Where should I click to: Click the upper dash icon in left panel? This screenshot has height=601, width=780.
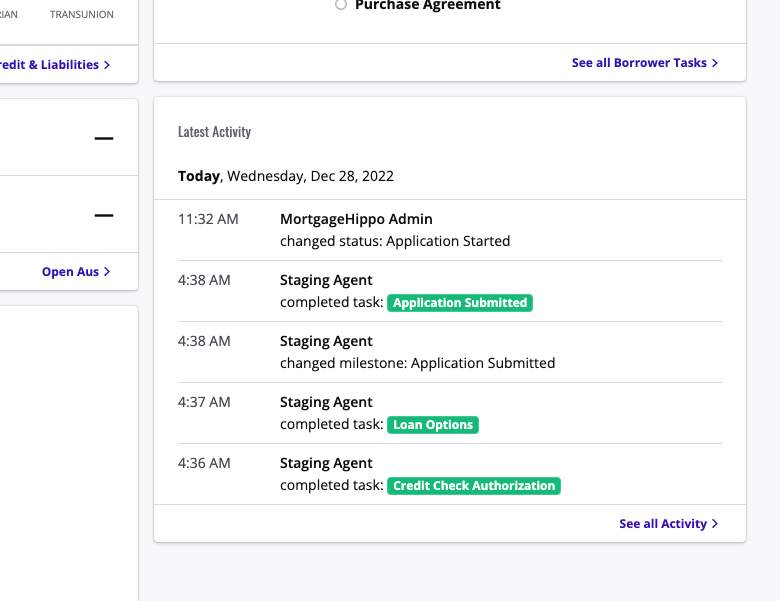click(x=104, y=138)
